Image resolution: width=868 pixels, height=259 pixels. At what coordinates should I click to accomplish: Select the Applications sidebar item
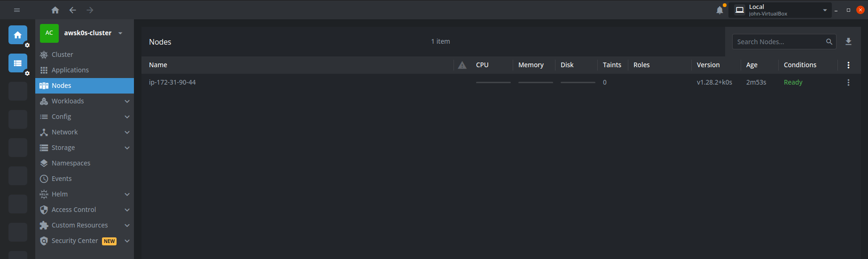tap(70, 70)
